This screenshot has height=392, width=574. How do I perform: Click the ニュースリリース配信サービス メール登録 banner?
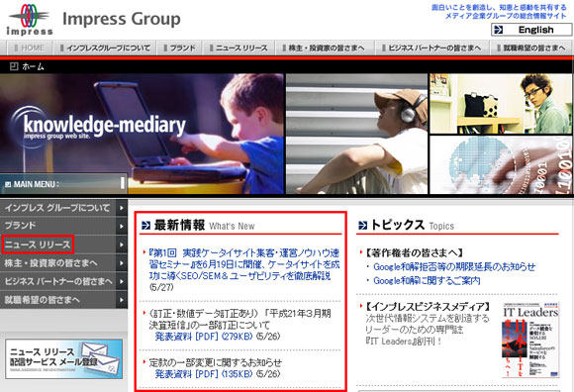[64, 358]
